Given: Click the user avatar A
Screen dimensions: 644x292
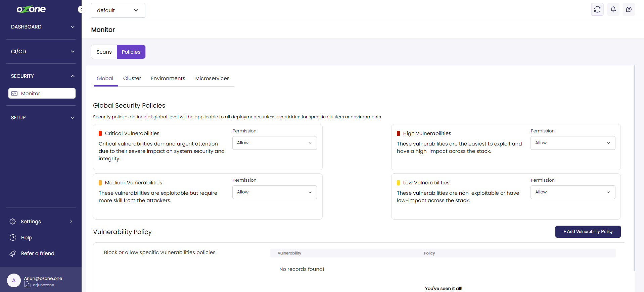Looking at the screenshot, I should coord(14,281).
